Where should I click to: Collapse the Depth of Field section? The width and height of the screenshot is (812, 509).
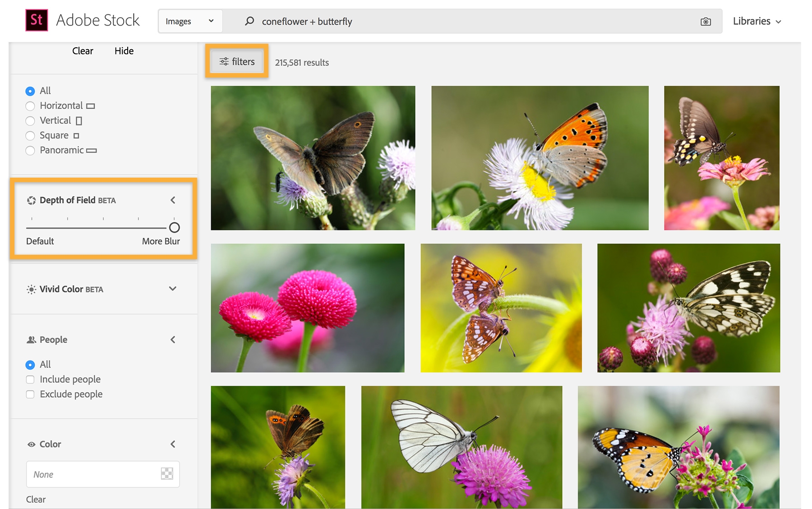(x=173, y=200)
